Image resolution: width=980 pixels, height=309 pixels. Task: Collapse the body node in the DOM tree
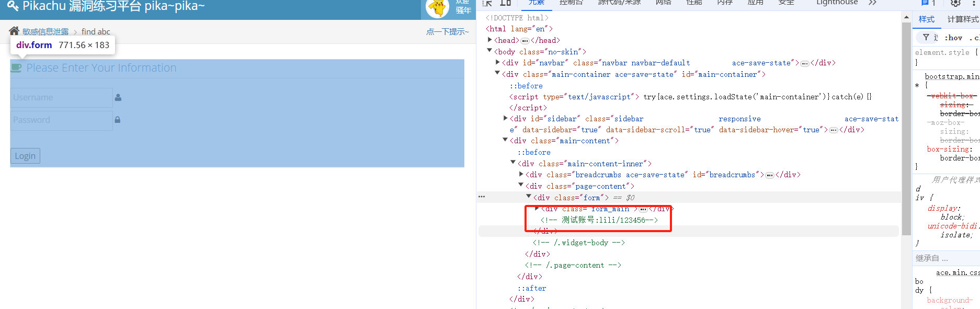pos(490,51)
